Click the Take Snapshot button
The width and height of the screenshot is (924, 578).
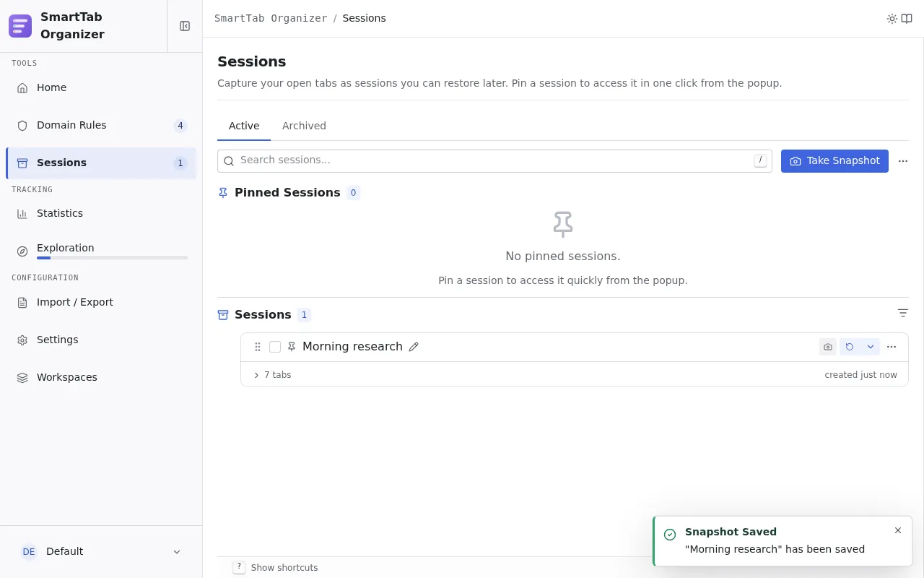834,160
